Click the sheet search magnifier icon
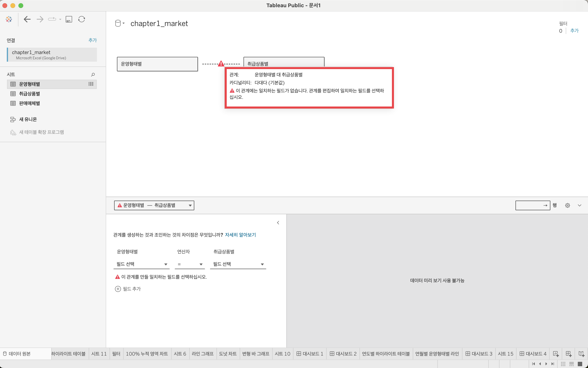 (93, 74)
